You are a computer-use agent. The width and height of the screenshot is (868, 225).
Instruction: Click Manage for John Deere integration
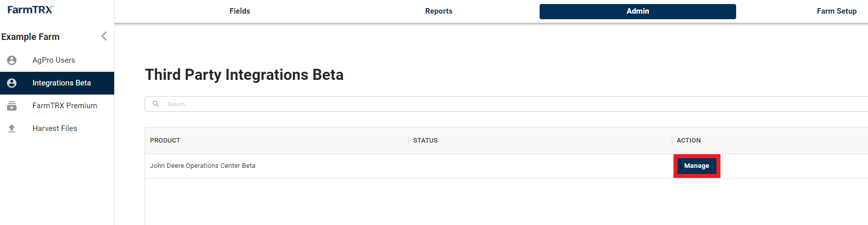click(697, 166)
